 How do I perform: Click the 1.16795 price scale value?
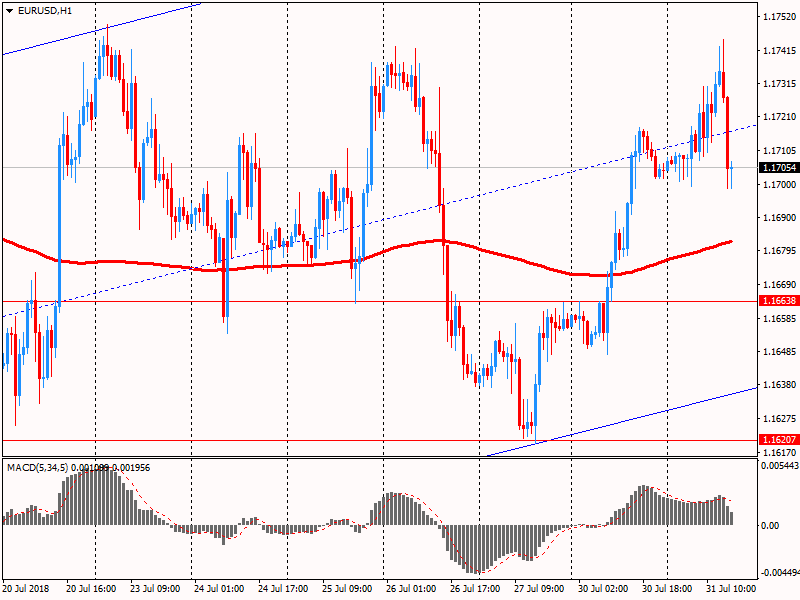779,251
